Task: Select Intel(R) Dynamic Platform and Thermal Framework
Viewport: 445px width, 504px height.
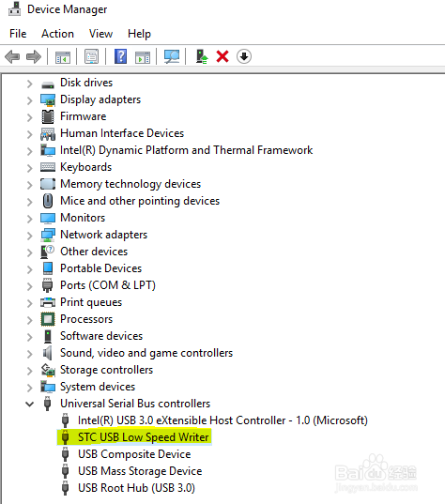Action: [187, 150]
